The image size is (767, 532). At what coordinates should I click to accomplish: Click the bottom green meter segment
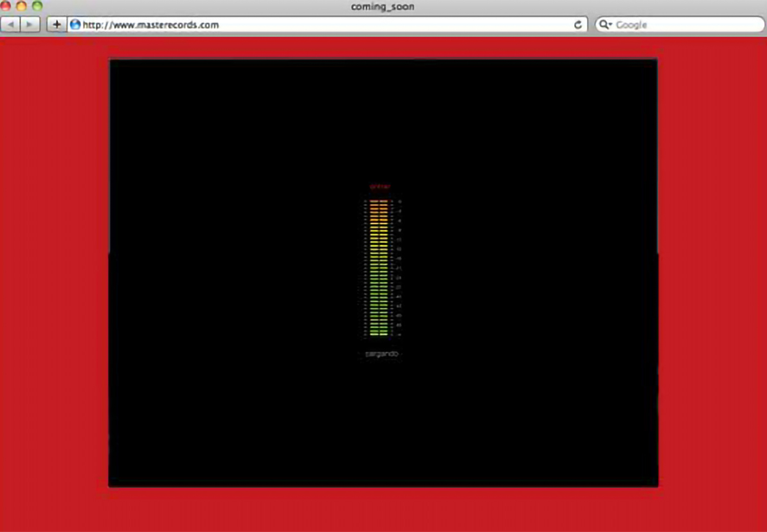pyautogui.click(x=379, y=333)
